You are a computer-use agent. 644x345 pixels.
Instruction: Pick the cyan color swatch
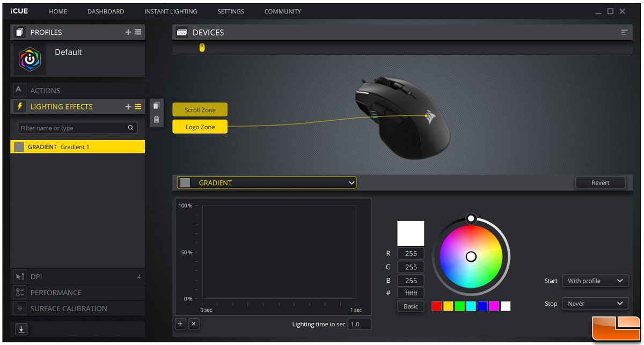point(471,306)
